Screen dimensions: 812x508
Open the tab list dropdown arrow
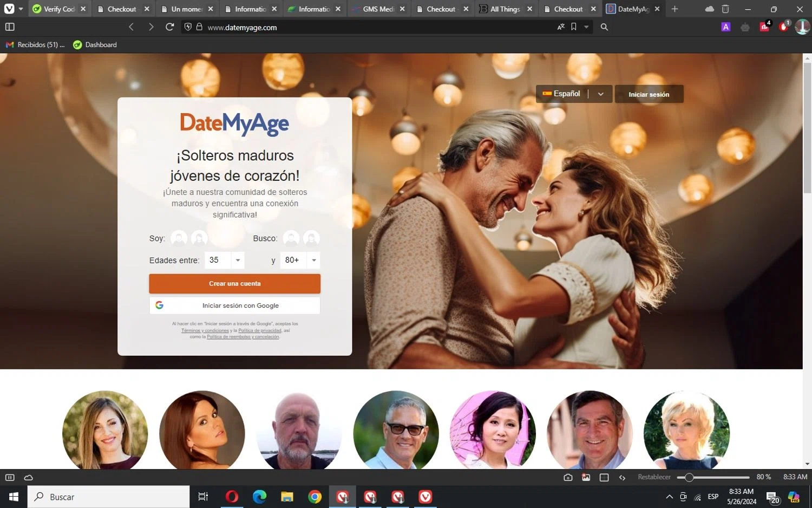point(21,9)
